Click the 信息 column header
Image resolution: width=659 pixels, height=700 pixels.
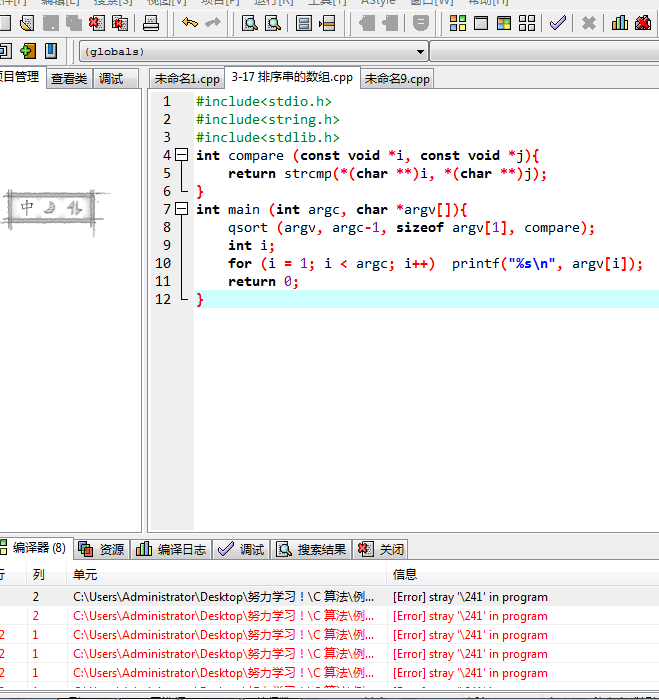[405, 574]
